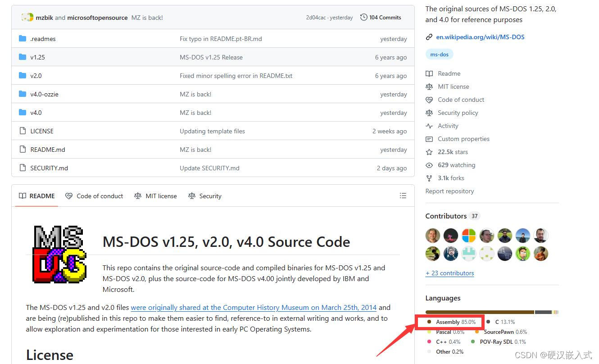Screen dimensions: 599x364
Task: Click the microsoftopensource author name
Action: [97, 18]
